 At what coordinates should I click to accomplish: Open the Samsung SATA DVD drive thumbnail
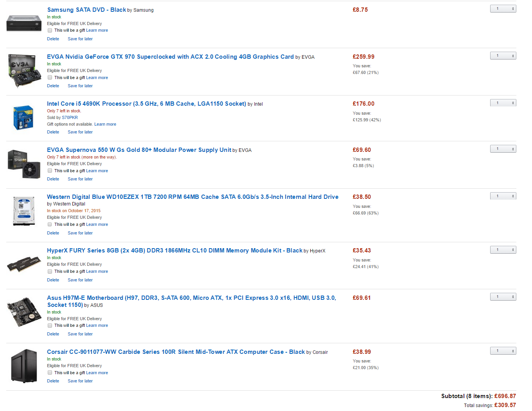pyautogui.click(x=24, y=23)
